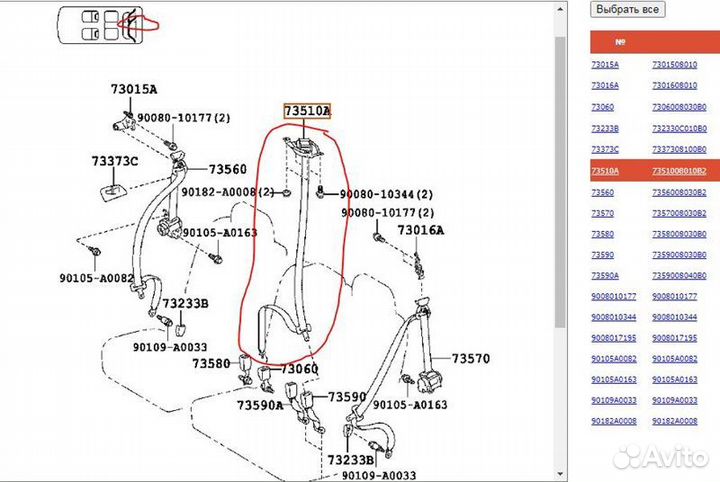Screen dimensions: 720x482
Task: Click the diagram's vertical scrollbar
Action: (x=561, y=240)
